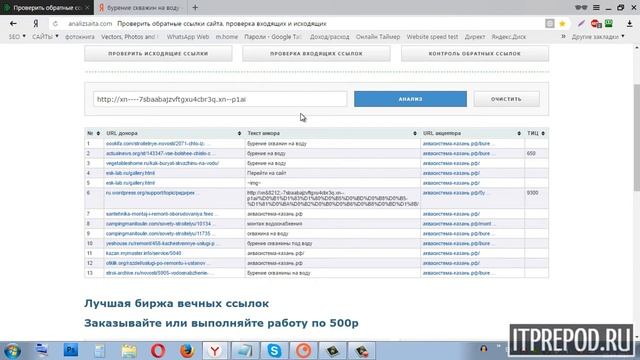The height and width of the screenshot is (360, 640).
Task: Open the browser hamburger menu
Action: (596, 7)
